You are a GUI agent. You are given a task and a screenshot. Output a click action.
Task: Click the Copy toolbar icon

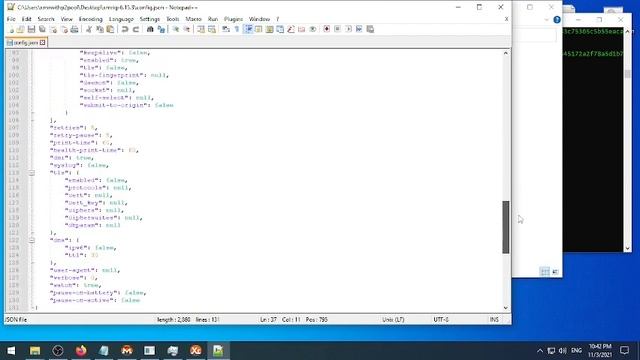coord(100,29)
